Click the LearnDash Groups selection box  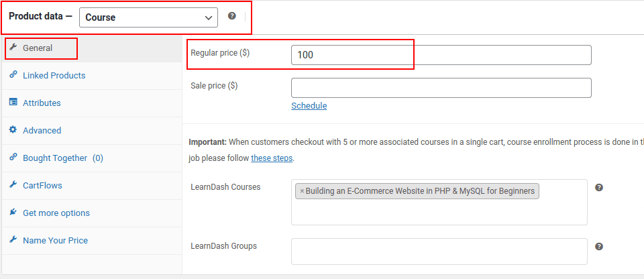(x=439, y=252)
